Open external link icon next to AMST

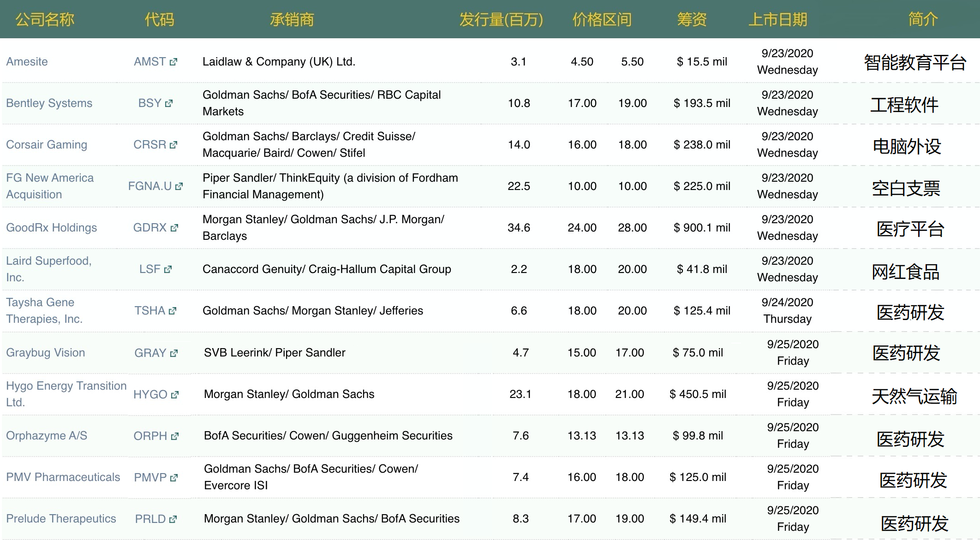click(173, 62)
